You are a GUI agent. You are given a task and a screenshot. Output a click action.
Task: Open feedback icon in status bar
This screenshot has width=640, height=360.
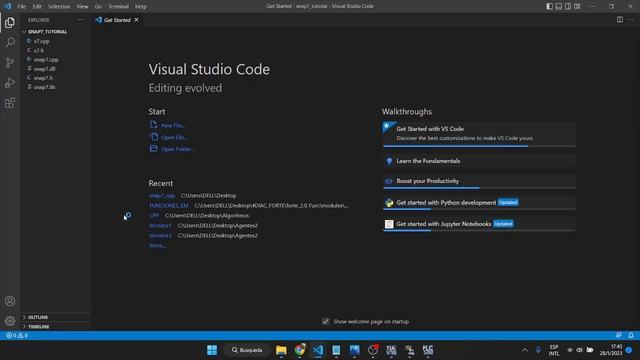pyautogui.click(x=619, y=335)
